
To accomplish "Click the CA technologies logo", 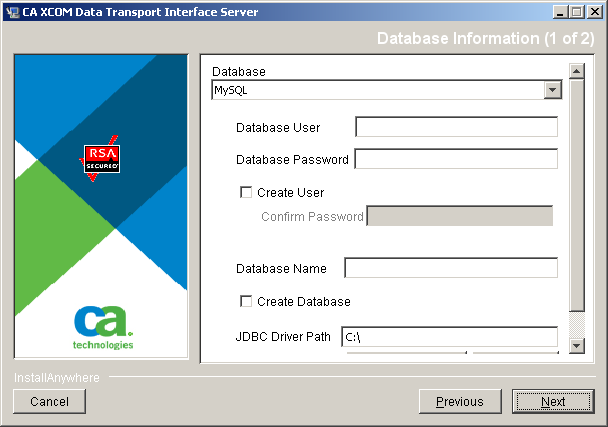I will [104, 328].
